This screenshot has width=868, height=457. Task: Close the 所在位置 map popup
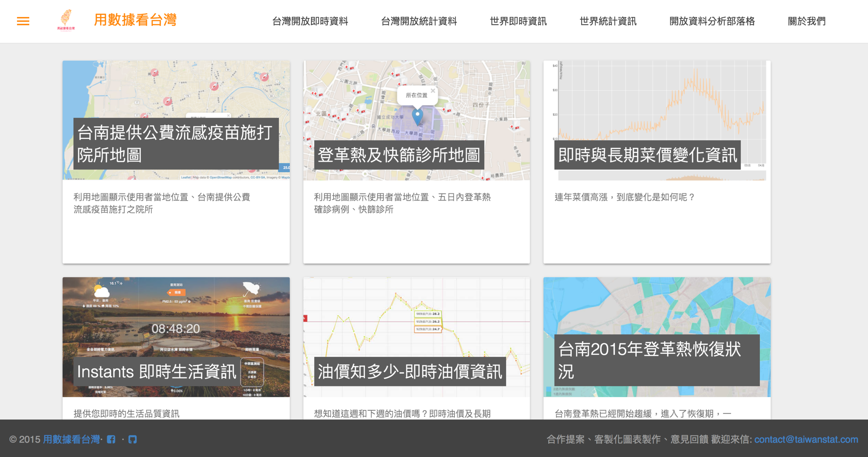point(433,91)
